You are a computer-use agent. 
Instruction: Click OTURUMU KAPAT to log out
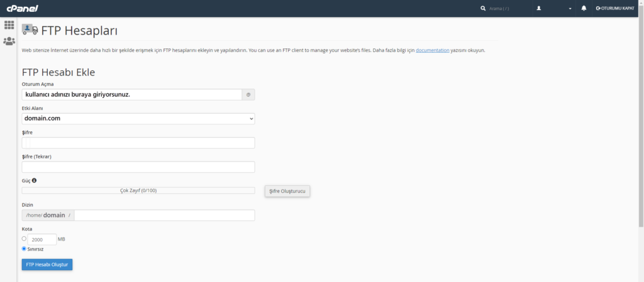pyautogui.click(x=614, y=8)
